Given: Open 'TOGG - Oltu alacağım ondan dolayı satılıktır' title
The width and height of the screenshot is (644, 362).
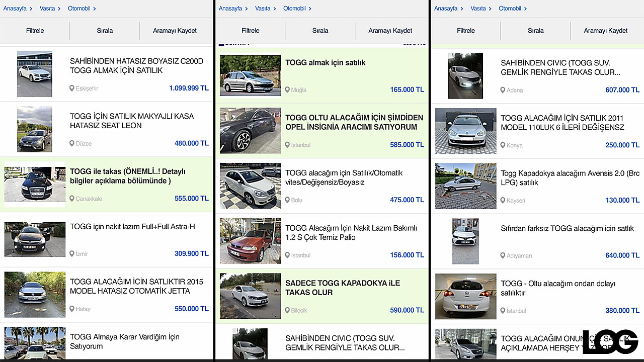Looking at the screenshot, I should click(x=558, y=288).
